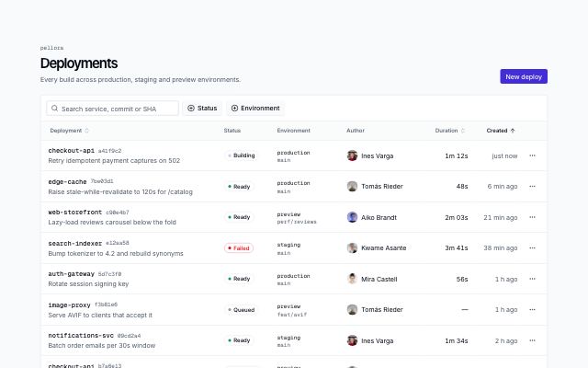Click author name Aiko Brandt
The height and width of the screenshot is (368, 588).
pos(379,217)
